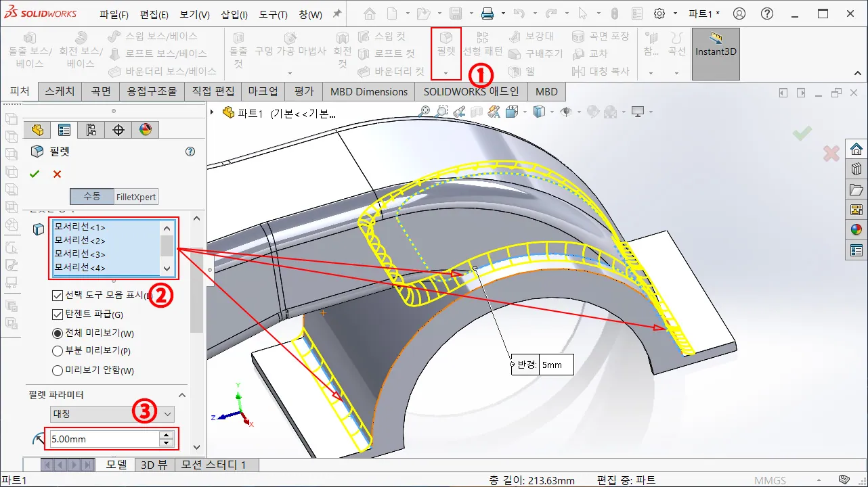This screenshot has width=868, height=487.
Task: Click the PropertyManager scrollbar down arrow
Action: (196, 446)
